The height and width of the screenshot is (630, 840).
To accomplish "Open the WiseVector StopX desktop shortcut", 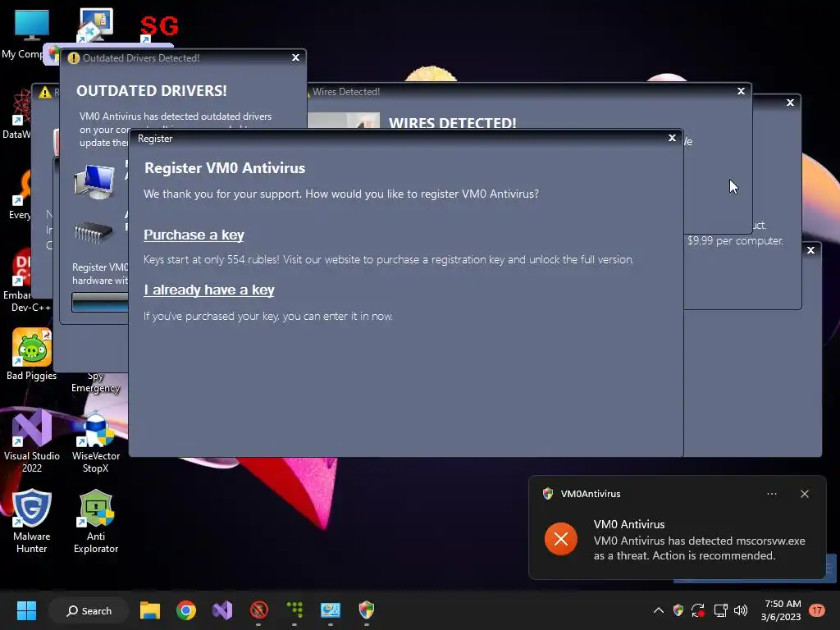I will pos(96,442).
